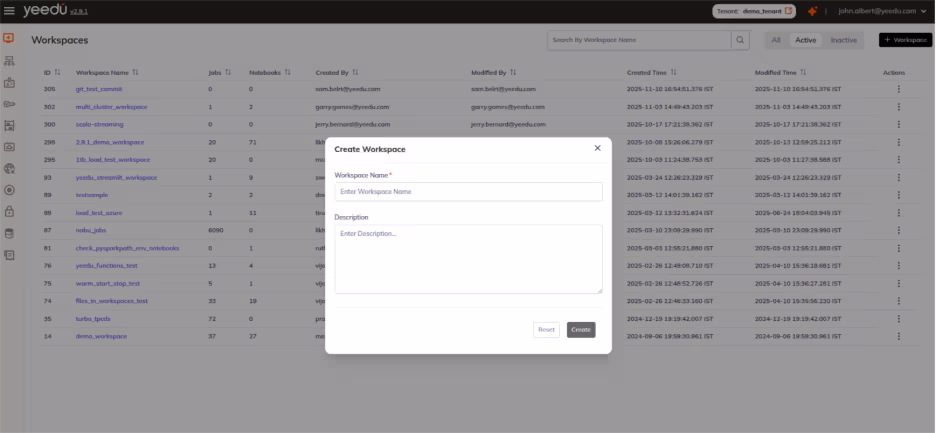Open the scala-streaming workspace link

pyautogui.click(x=100, y=124)
